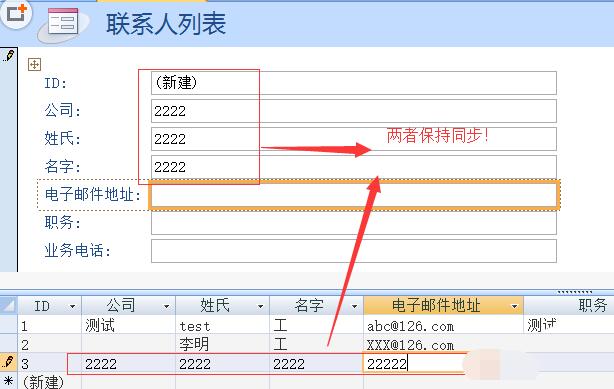Image resolution: width=614 pixels, height=389 pixels.
Task: Click the 公司 field in the form
Action: 354,111
